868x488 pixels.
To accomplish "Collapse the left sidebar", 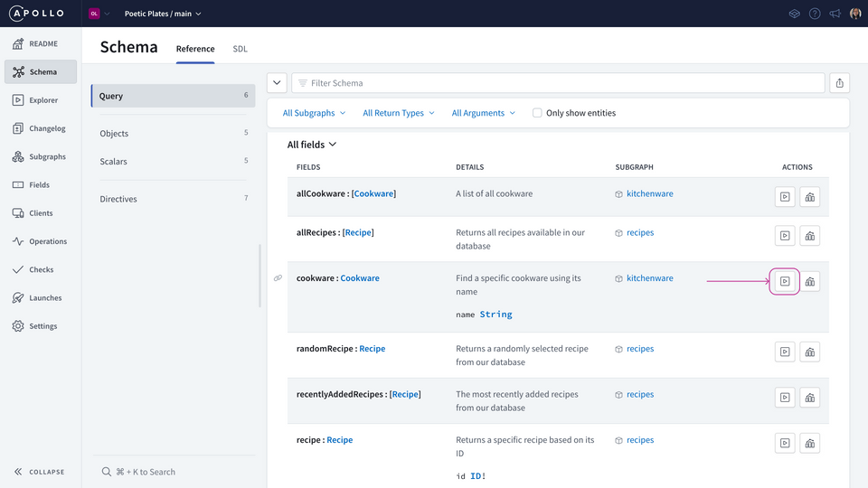I will tap(39, 472).
